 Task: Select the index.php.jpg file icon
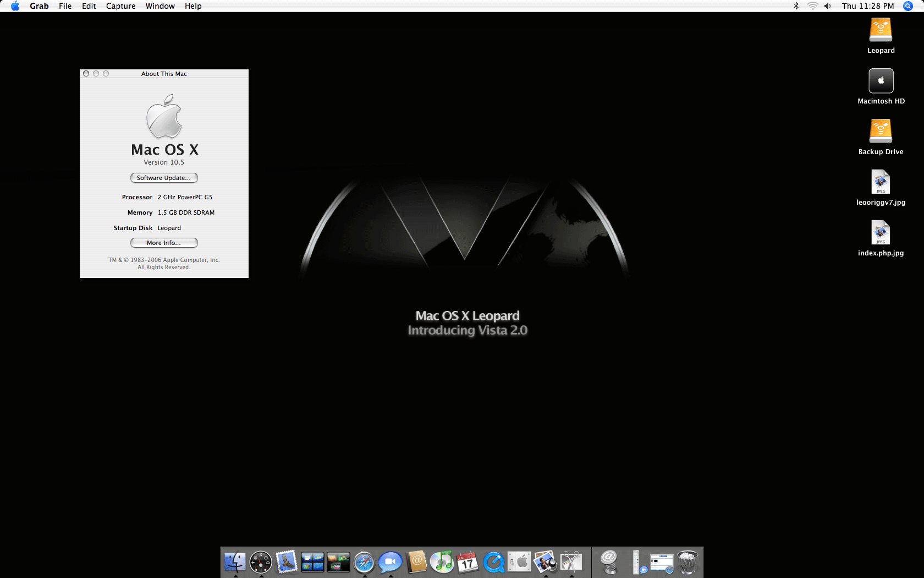click(881, 233)
